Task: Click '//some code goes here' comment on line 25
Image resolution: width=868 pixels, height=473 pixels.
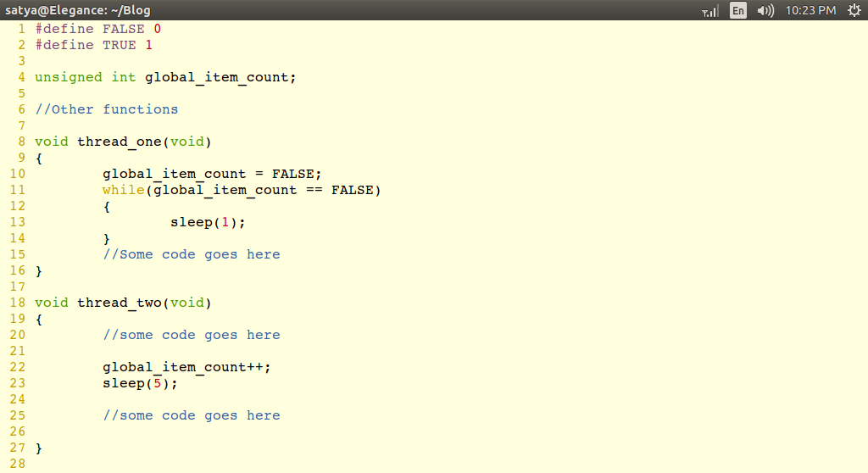Action: coord(191,415)
